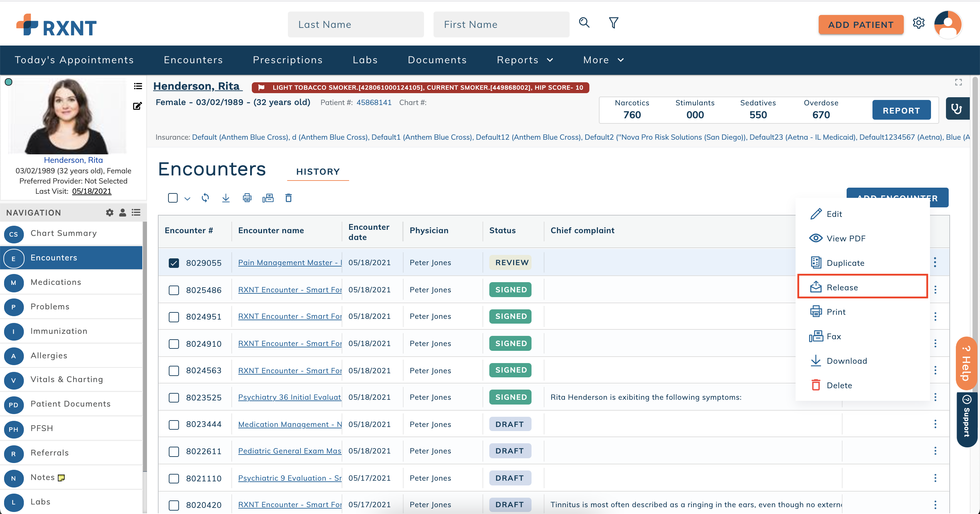
Task: Click the patient list icon beside photo
Action: 138,86
